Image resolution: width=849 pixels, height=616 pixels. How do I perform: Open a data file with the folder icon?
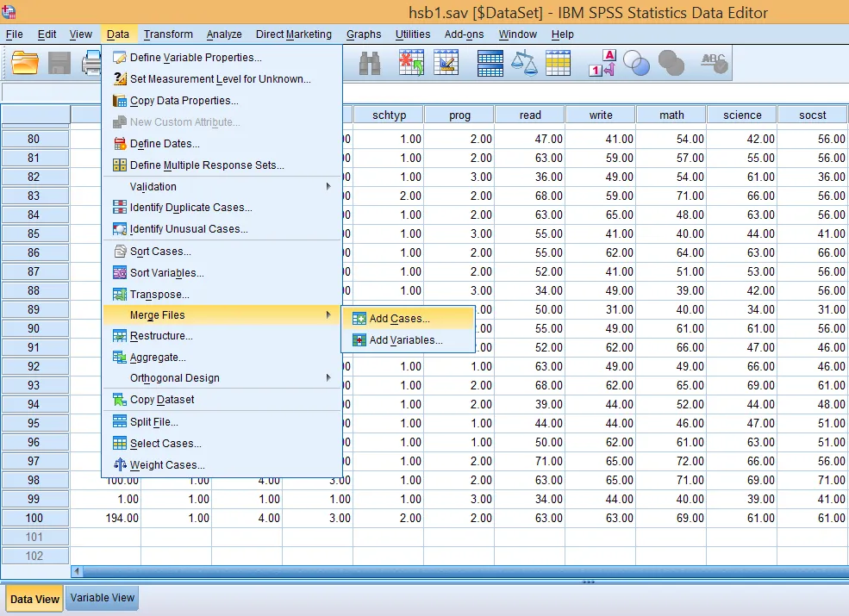pos(23,62)
